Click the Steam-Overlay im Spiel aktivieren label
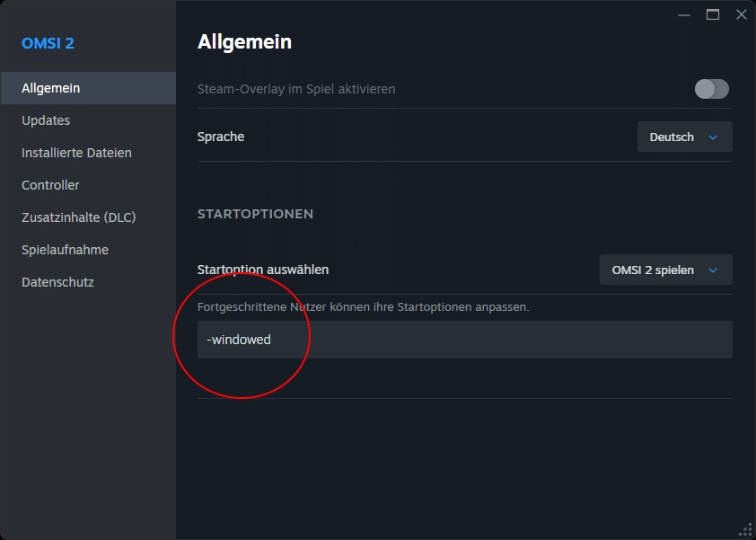This screenshot has width=756, height=540. (x=296, y=89)
